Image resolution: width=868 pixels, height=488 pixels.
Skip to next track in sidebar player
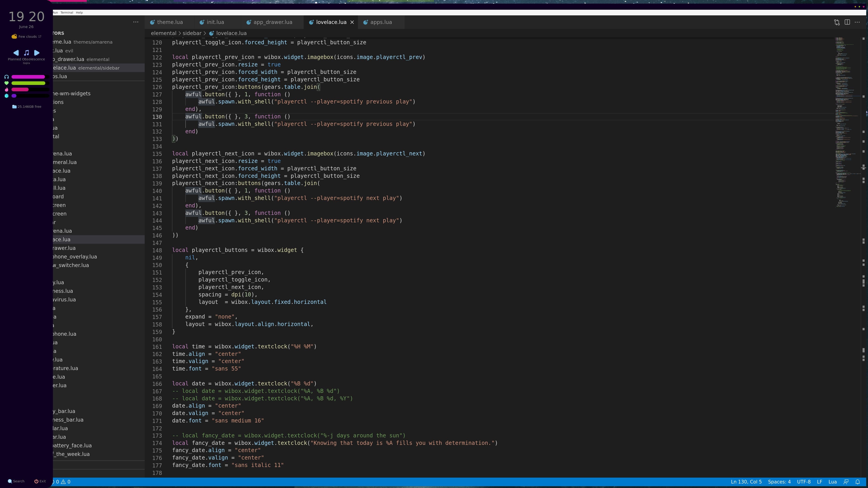coord(37,53)
